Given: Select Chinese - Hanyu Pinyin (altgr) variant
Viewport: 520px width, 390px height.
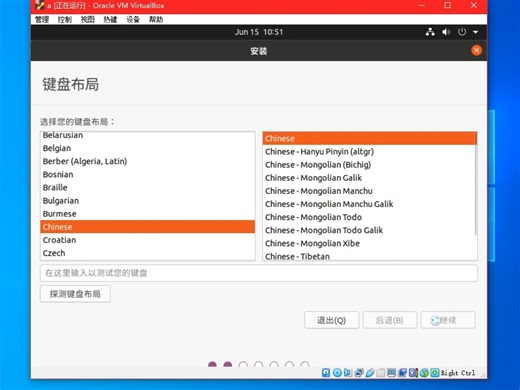Looking at the screenshot, I should click(369, 152).
